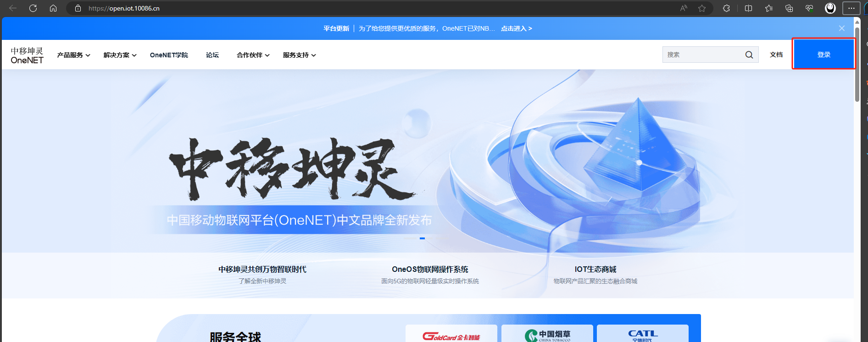Click the magnifier search icon on the site
The image size is (868, 342).
click(749, 55)
